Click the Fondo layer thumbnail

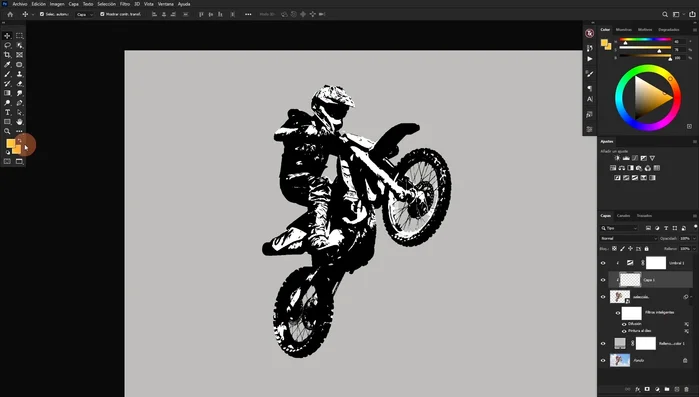pyautogui.click(x=620, y=360)
